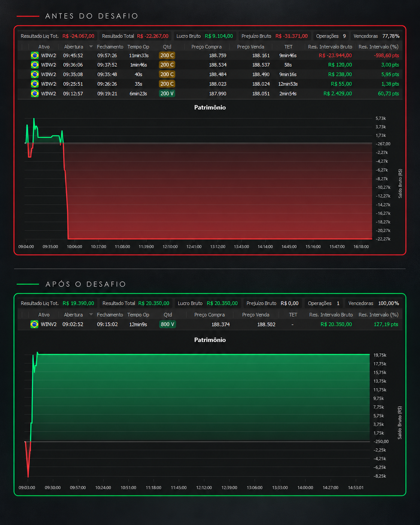Viewport: 420px width, 525px height.
Task: Click the Patrimônio title in the Antes do Desafio chart
Action: click(x=210, y=107)
